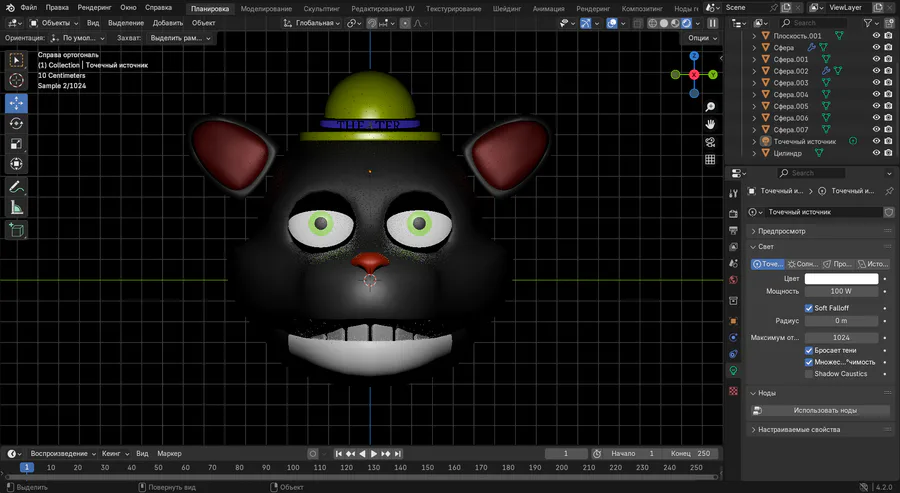Select the Annotate pencil tool

pyautogui.click(x=16, y=187)
